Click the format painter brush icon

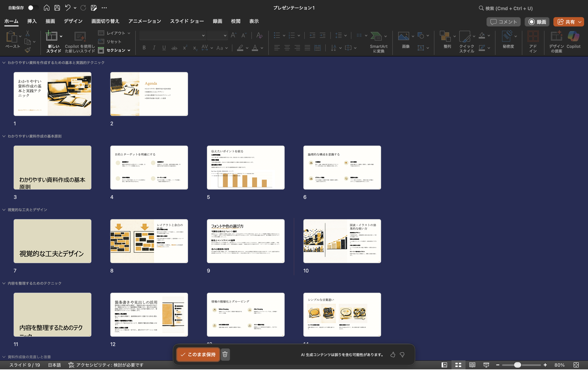(28, 50)
